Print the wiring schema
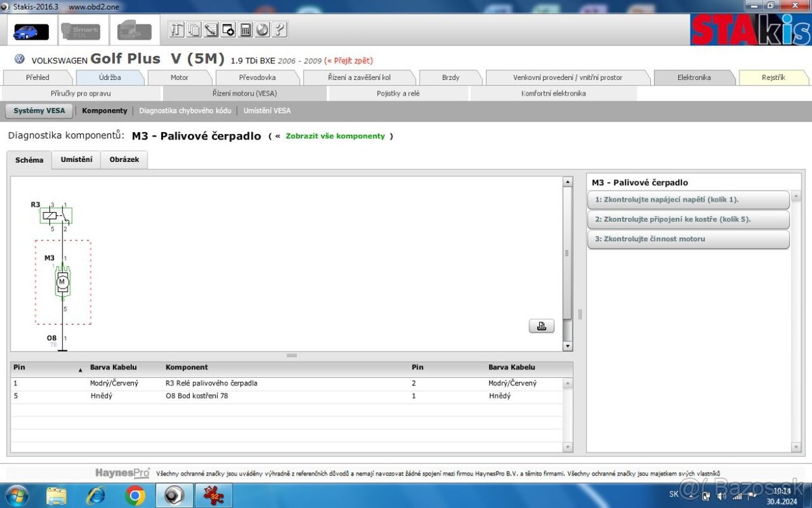812x508 pixels. [541, 326]
